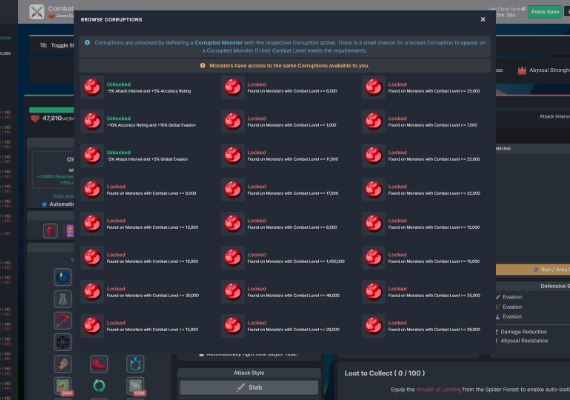The width and height of the screenshot is (570, 400).
Task: Select the consumable slot left of green swap icon
Action: pos(63,386)
